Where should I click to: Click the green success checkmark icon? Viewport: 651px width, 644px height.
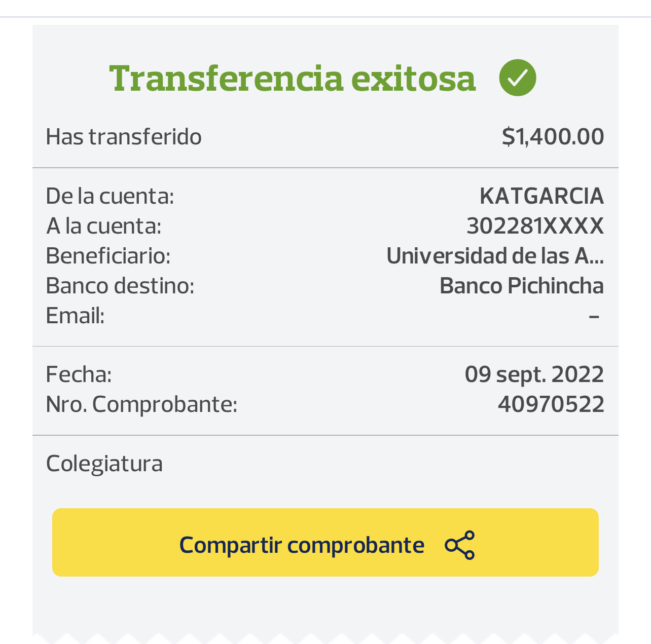[x=517, y=78]
